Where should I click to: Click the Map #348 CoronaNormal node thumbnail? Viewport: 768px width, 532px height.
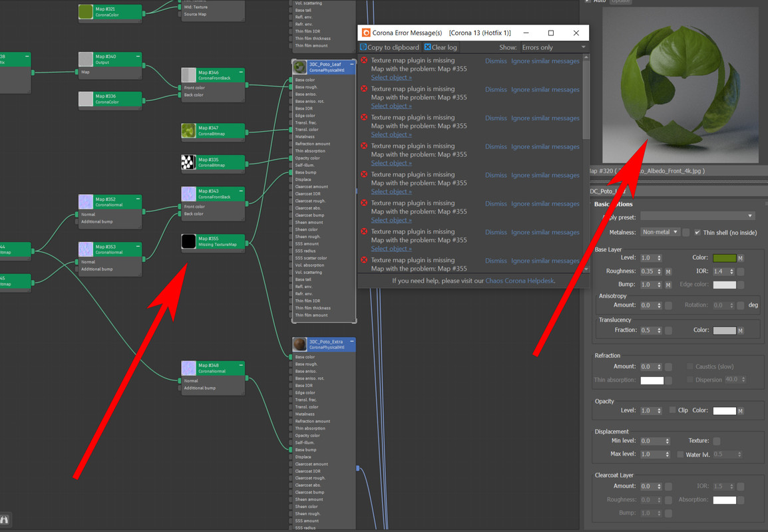[188, 368]
